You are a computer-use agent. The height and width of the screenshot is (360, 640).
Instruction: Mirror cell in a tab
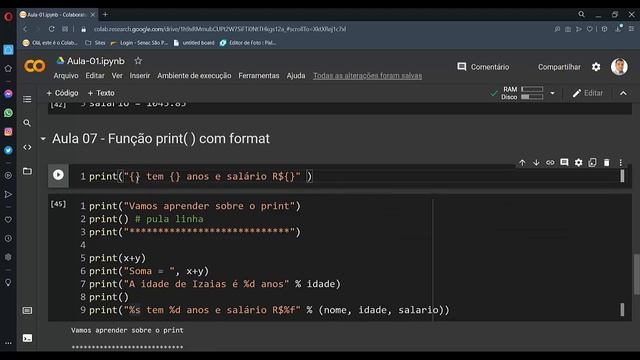(592, 162)
